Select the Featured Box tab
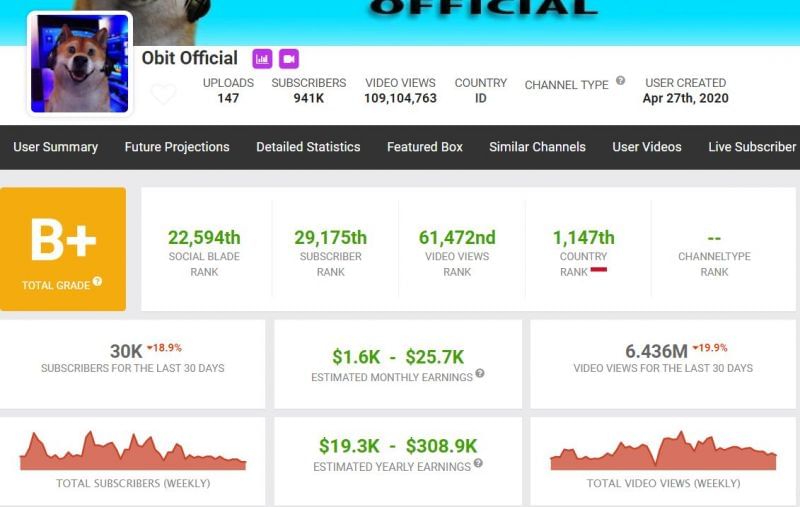The image size is (800, 507). point(425,147)
